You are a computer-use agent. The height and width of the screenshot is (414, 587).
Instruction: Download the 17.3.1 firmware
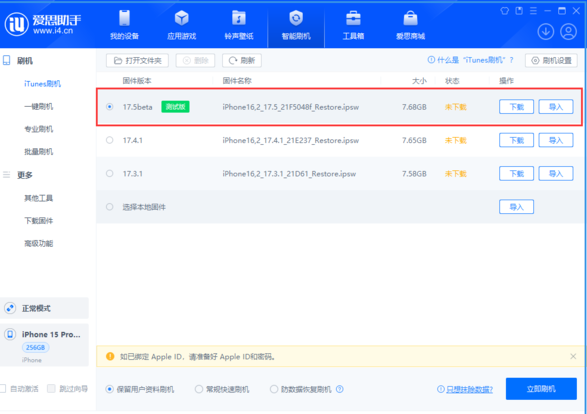click(516, 173)
